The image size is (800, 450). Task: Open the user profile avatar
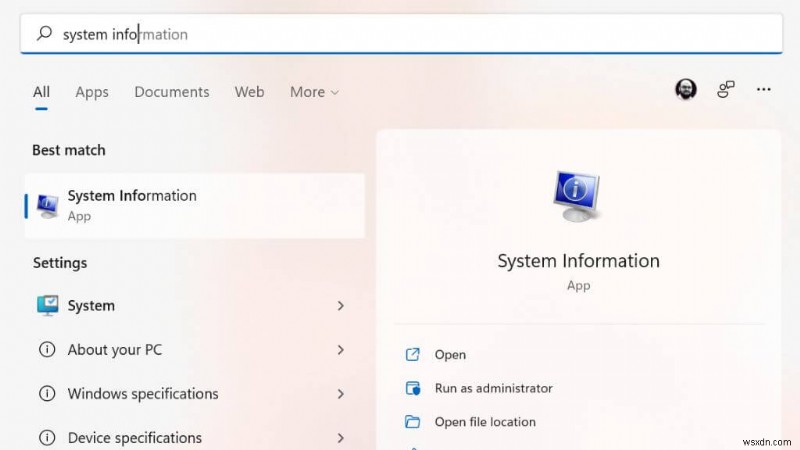click(686, 89)
